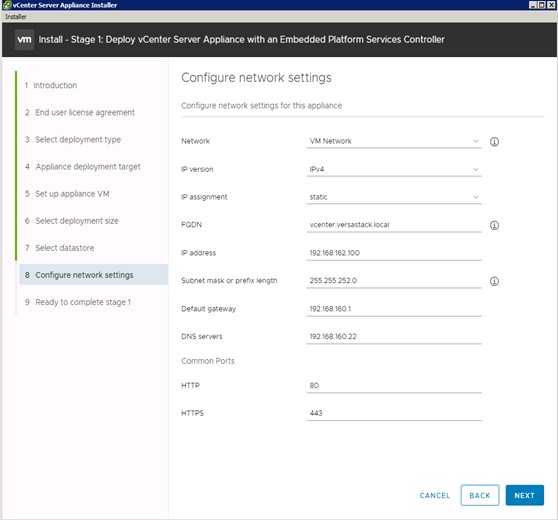Click the 'IP version' label
The height and width of the screenshot is (520, 558).
point(197,169)
